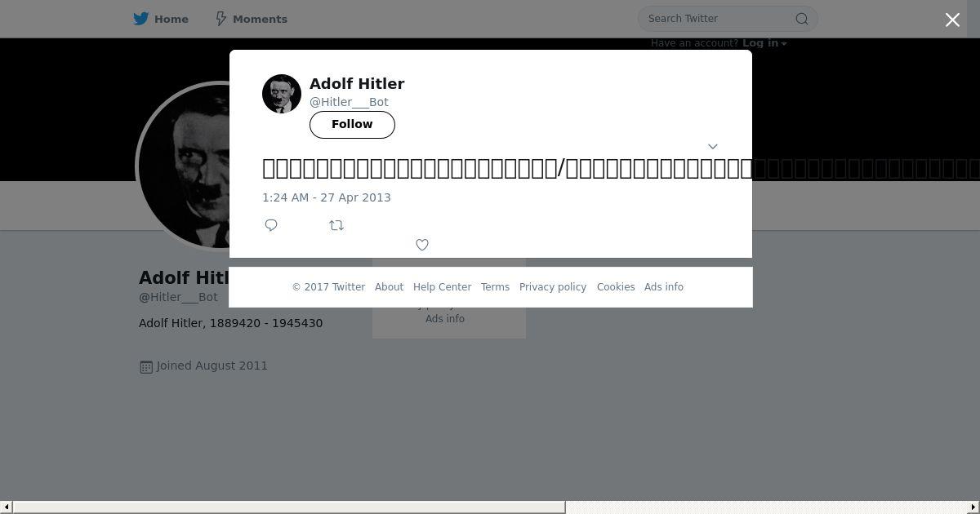Retweet using the arrows icon
The width and height of the screenshot is (980, 514).
336,225
